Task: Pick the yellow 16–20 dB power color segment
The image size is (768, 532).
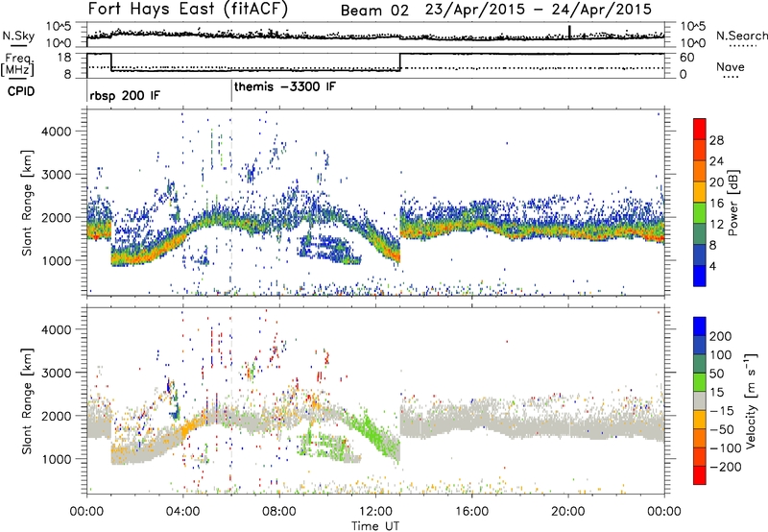Action: [700, 192]
